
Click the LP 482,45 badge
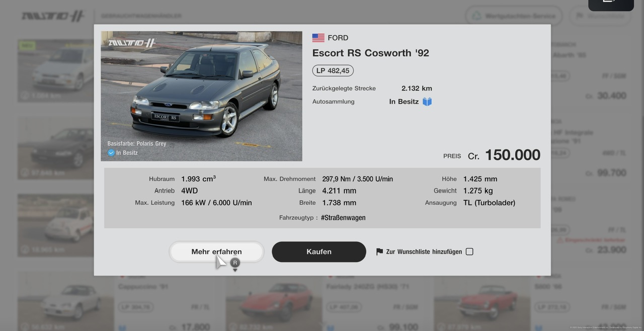[333, 70]
